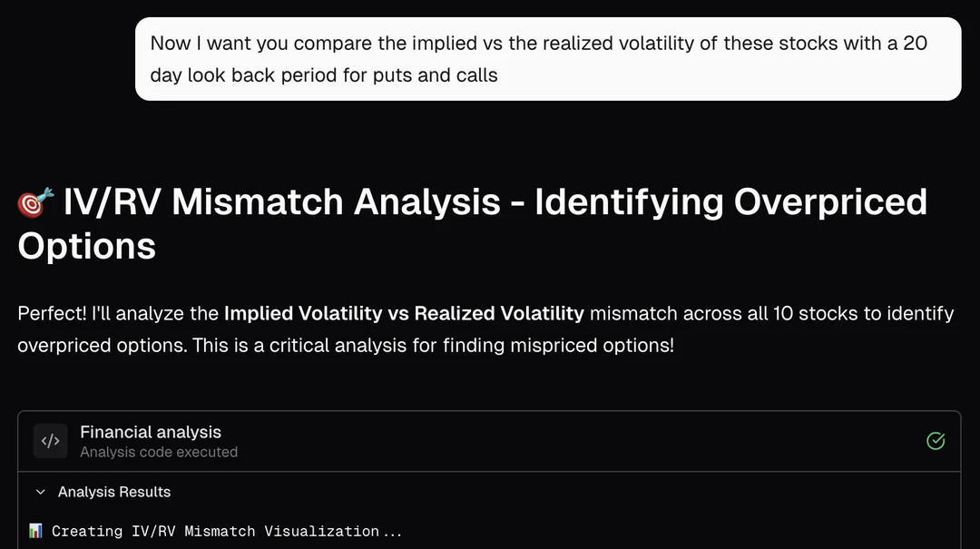Click the "Analysis code executed" subtitle
Viewport: 980px width, 549px height.
159,452
